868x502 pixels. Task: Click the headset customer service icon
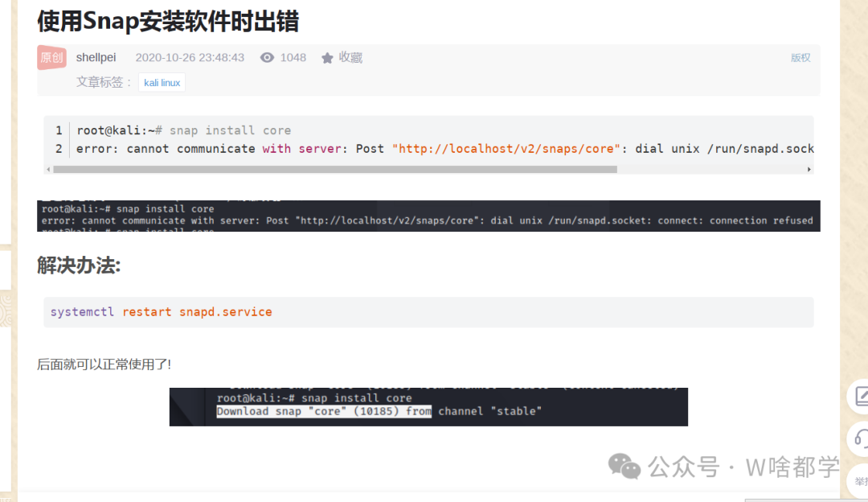[x=860, y=438]
